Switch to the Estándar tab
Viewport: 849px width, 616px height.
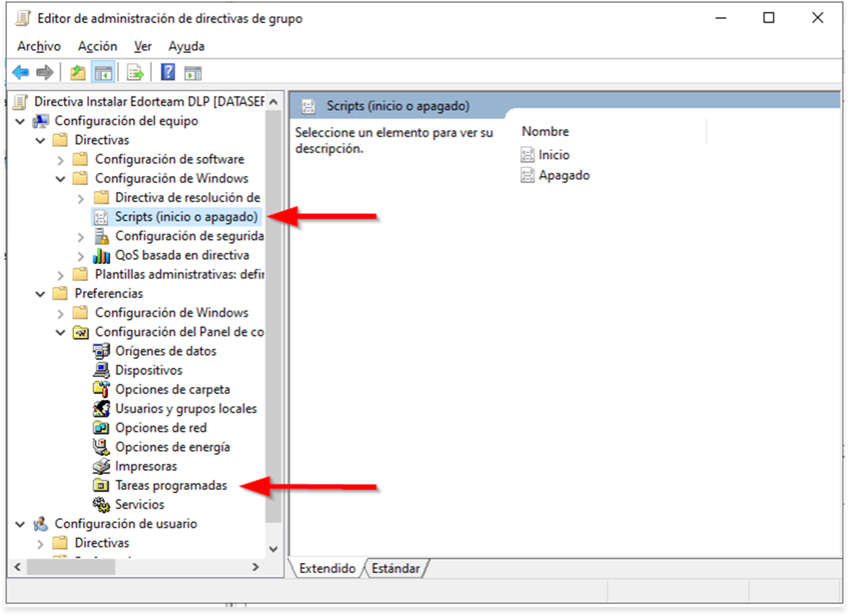(396, 568)
